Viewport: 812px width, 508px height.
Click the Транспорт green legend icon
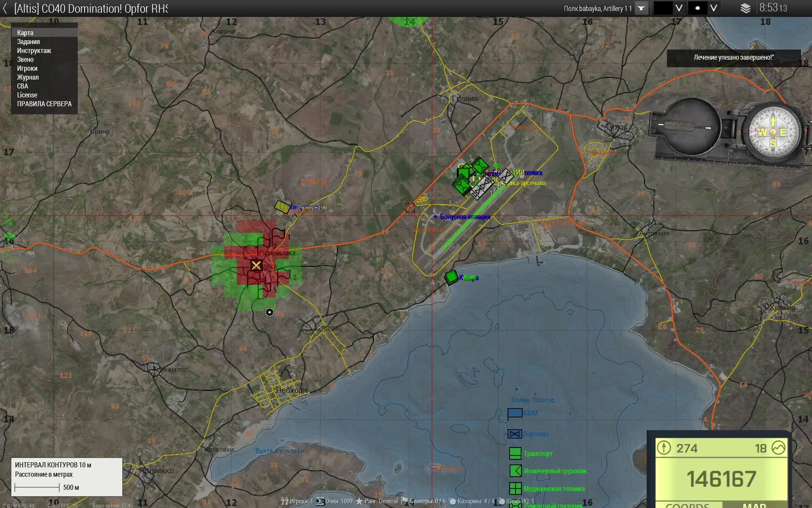click(x=515, y=453)
